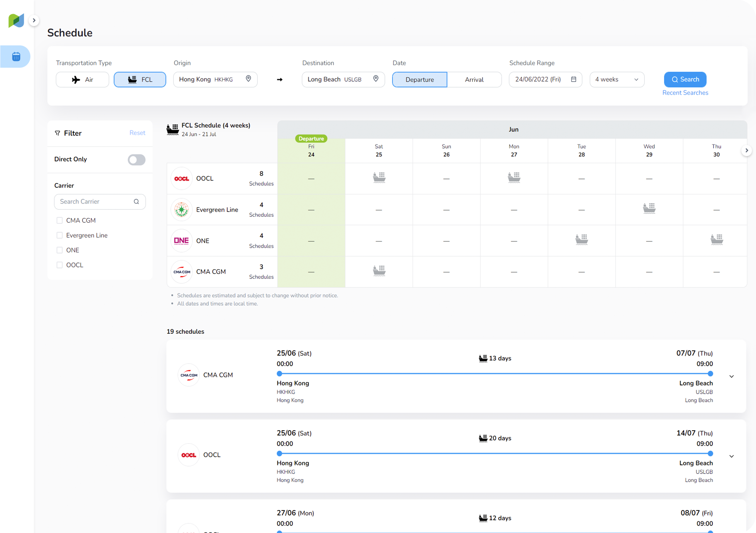Click the OOCL ship icon on Mon 27
This screenshot has height=533, width=756.
514,177
